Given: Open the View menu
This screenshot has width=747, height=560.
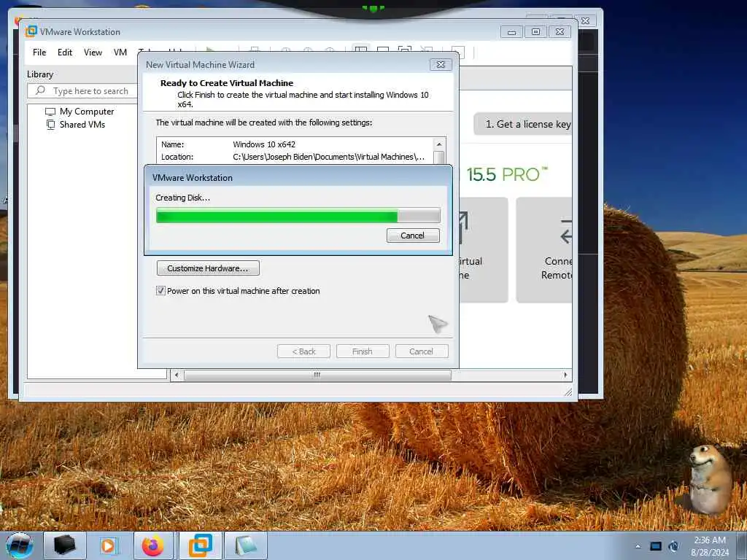Looking at the screenshot, I should tap(93, 52).
